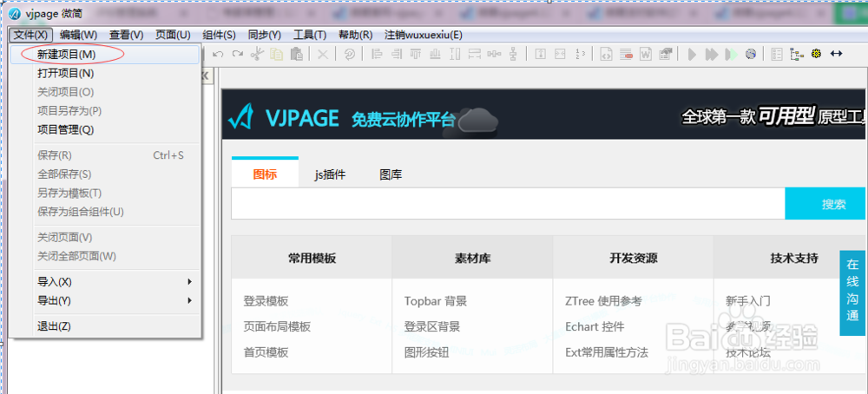
Task: Click 注销wuxuexiu(E) logout menu
Action: tap(424, 35)
